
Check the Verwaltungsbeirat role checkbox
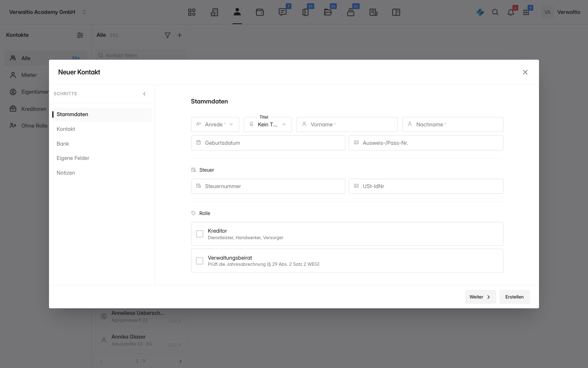pos(200,261)
